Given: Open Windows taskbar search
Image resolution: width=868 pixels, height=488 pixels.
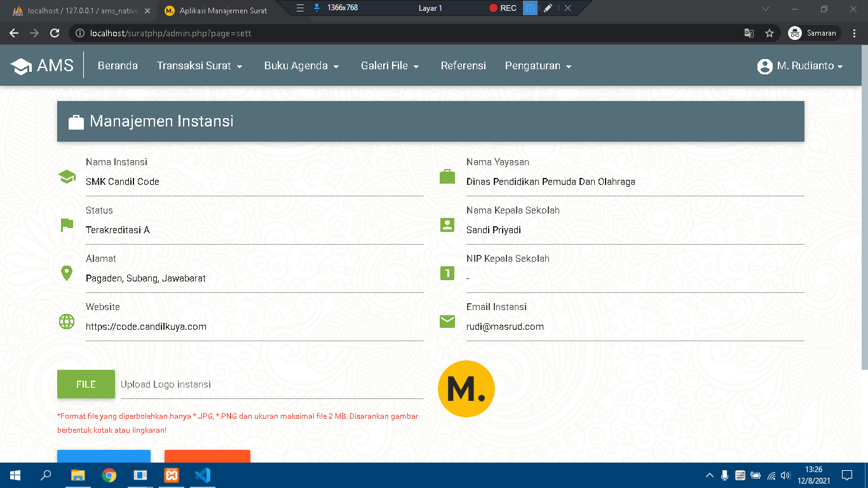Looking at the screenshot, I should (x=46, y=475).
